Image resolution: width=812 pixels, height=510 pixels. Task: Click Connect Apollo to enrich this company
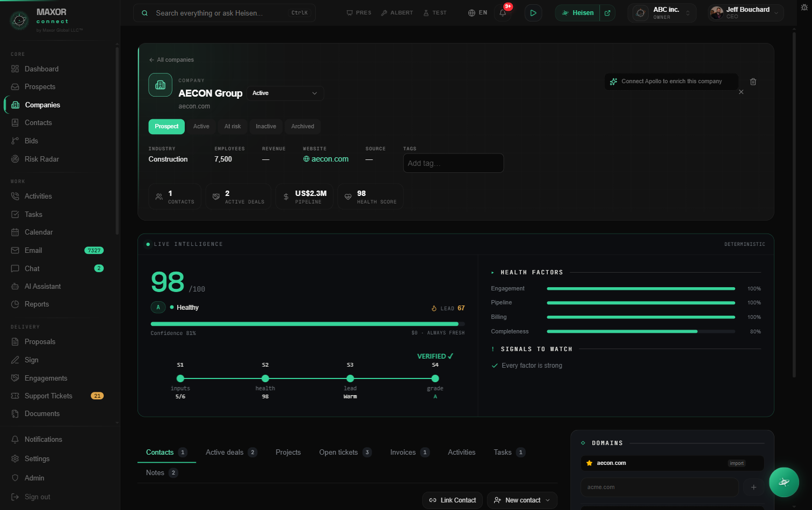pos(671,81)
